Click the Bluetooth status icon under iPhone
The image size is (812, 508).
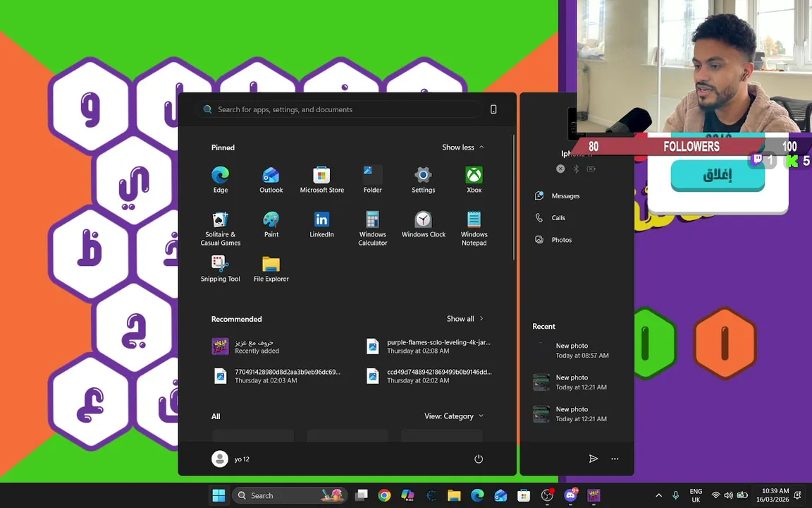pyautogui.click(x=576, y=169)
